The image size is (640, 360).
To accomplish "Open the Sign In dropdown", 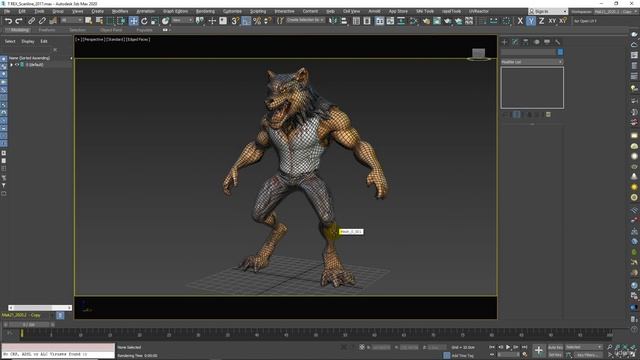I will [x=548, y=11].
